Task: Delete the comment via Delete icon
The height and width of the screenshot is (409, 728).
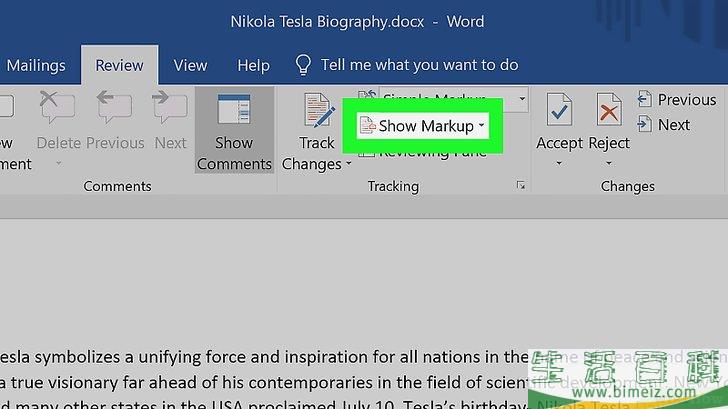Action: click(x=58, y=108)
